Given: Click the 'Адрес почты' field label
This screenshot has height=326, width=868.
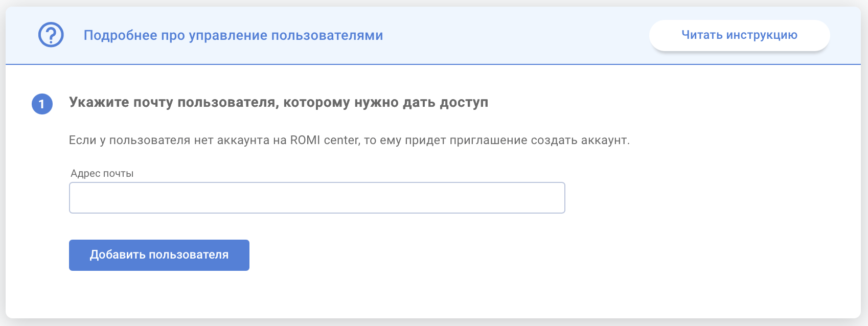Looking at the screenshot, I should tap(102, 173).
